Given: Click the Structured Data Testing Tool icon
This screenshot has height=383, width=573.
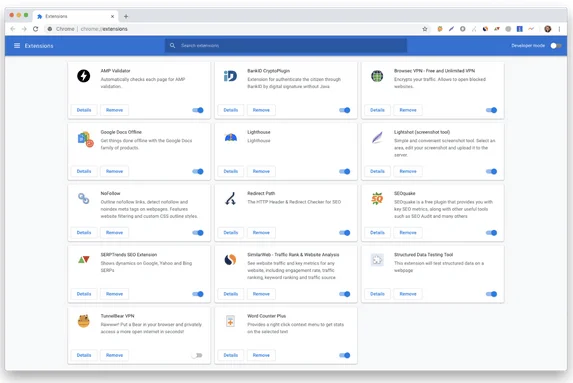Looking at the screenshot, I should pos(377,260).
